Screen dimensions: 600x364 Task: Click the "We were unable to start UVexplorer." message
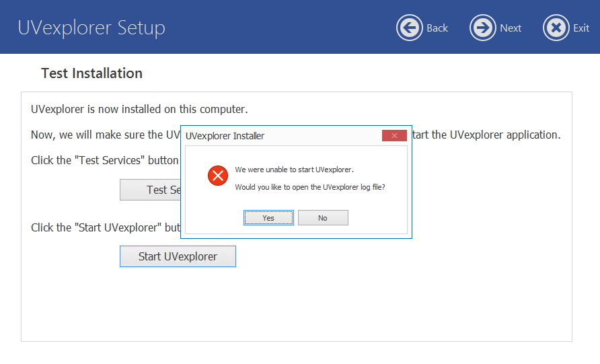(x=294, y=170)
